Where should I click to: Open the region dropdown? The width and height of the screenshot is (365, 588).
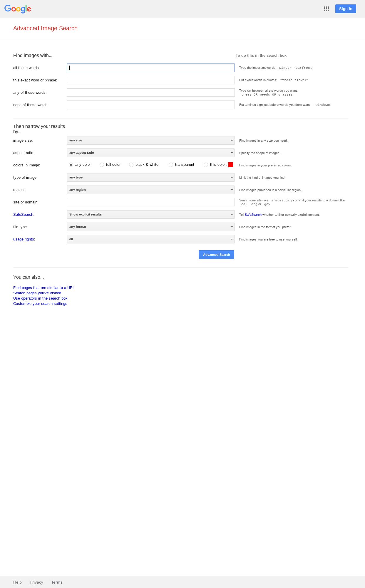click(151, 190)
